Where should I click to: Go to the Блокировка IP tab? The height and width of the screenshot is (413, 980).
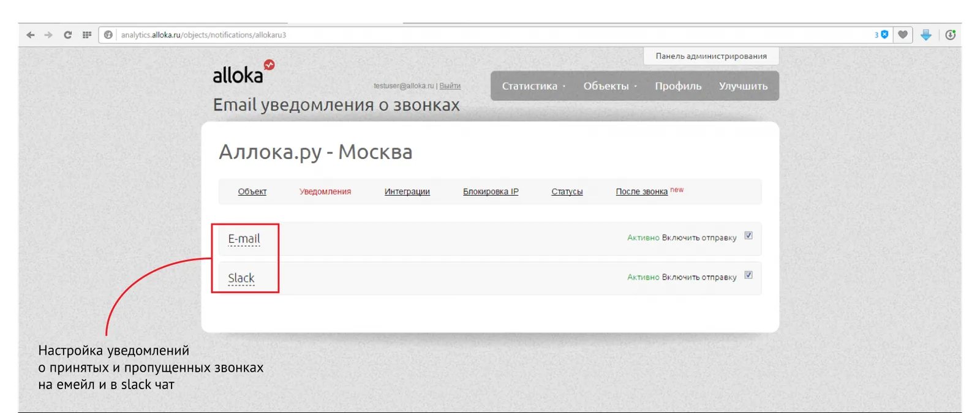(x=491, y=192)
